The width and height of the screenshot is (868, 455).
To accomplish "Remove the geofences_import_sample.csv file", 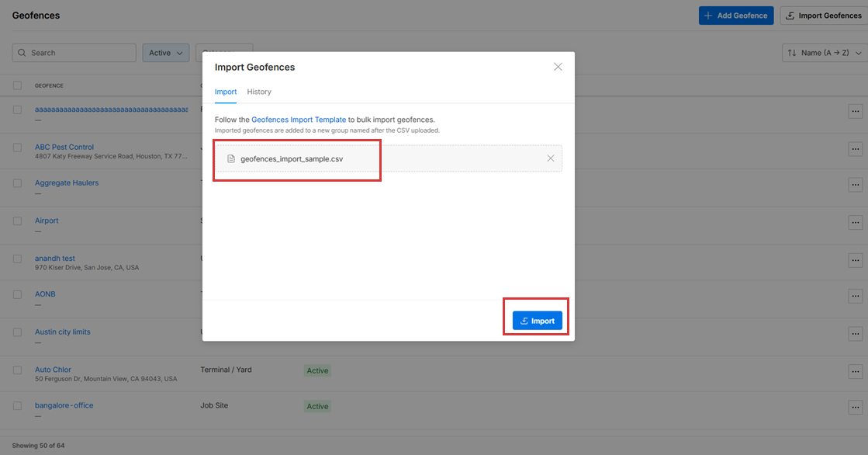I will (550, 158).
